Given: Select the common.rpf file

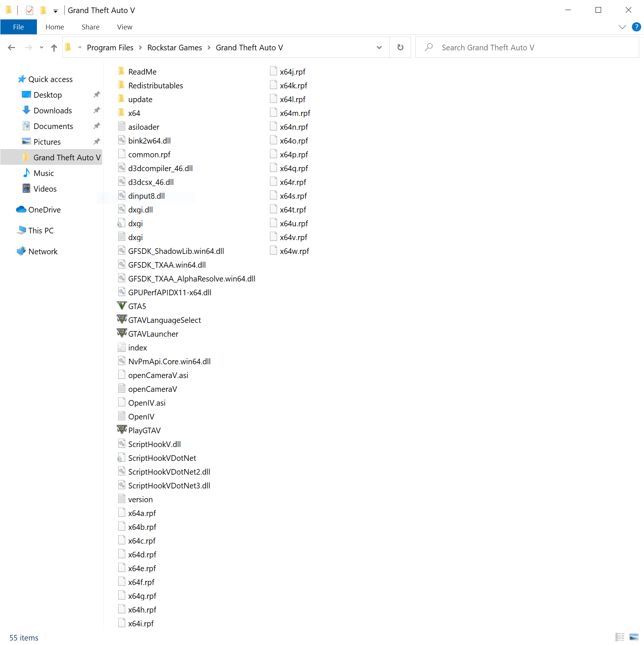Looking at the screenshot, I should click(144, 154).
